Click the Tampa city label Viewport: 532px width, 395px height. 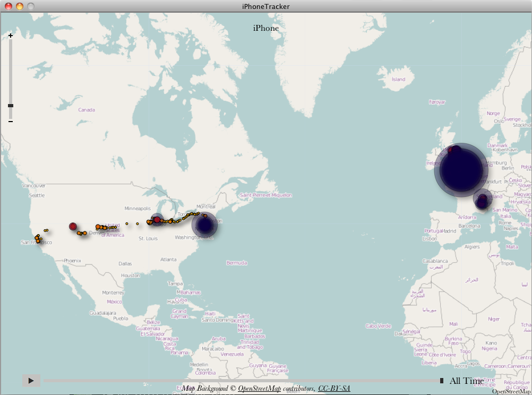175,284
